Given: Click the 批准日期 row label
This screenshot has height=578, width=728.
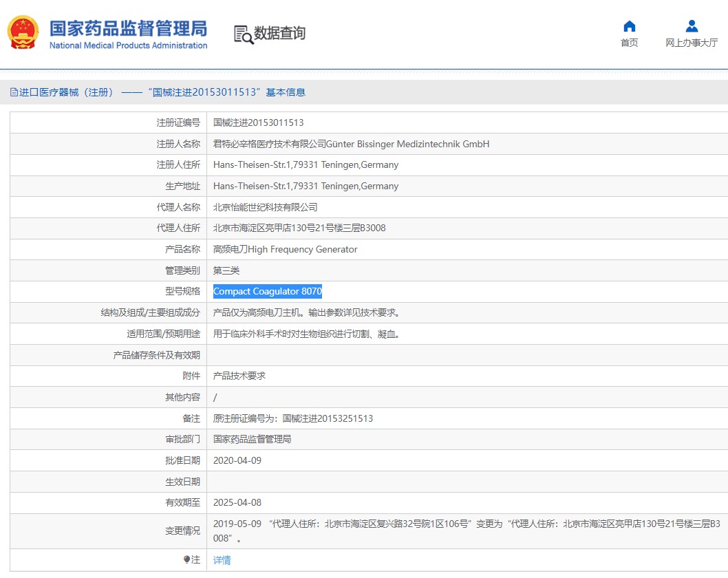Looking at the screenshot, I should [182, 460].
